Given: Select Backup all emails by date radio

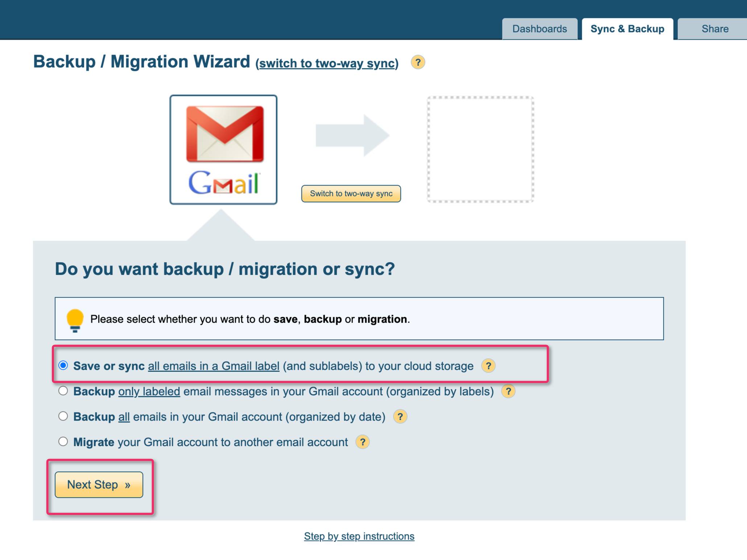Looking at the screenshot, I should point(63,416).
